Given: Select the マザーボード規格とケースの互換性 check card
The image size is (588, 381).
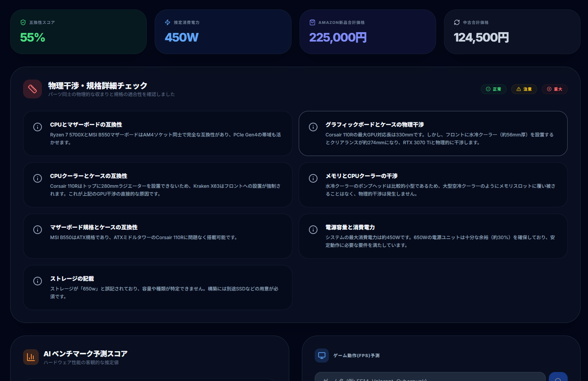Looking at the screenshot, I should [158, 236].
